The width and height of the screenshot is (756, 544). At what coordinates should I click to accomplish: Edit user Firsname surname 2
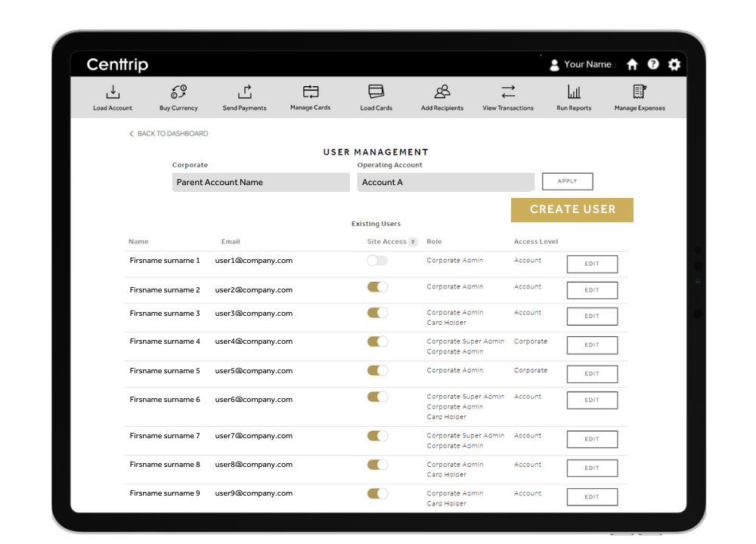592,291
